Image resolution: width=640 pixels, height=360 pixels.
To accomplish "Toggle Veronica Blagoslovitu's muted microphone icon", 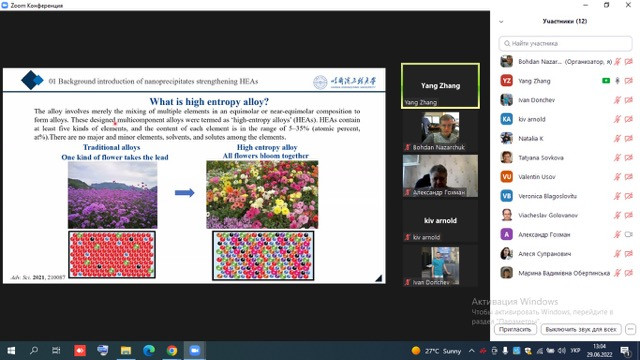I will 618,196.
